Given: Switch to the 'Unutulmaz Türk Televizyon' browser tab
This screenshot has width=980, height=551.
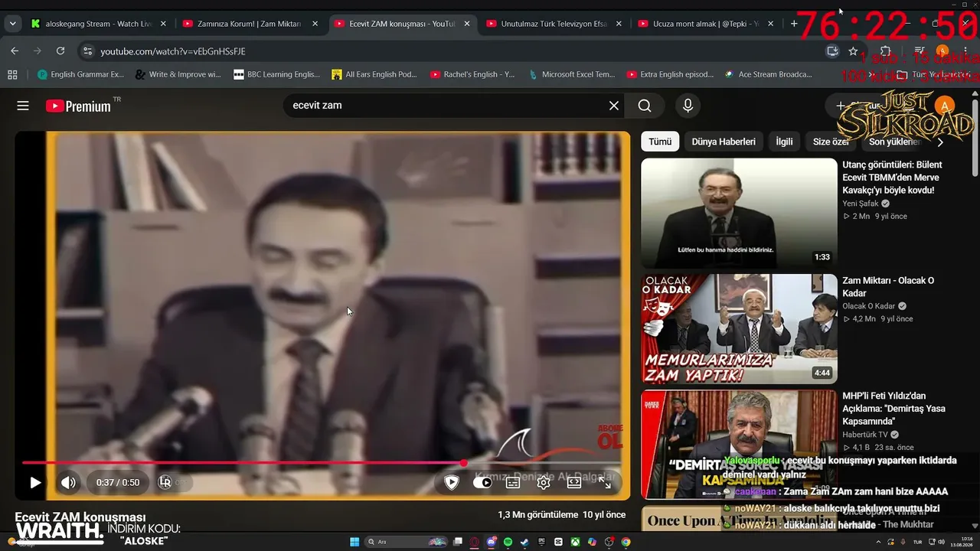Looking at the screenshot, I should (554, 24).
